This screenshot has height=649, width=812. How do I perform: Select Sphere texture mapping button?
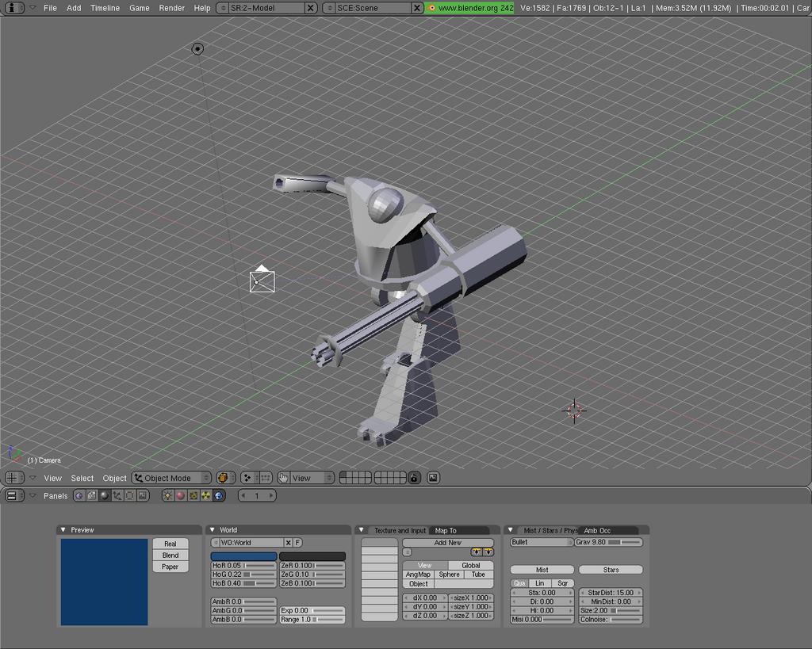[449, 575]
